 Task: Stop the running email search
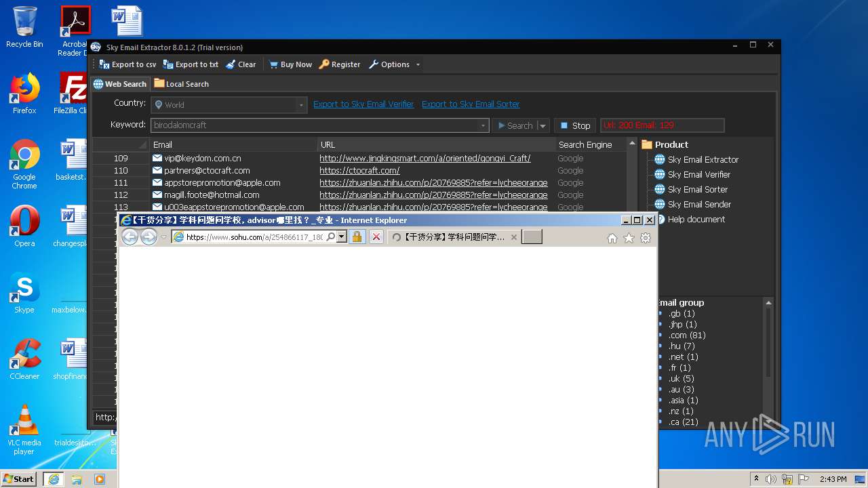coord(575,125)
